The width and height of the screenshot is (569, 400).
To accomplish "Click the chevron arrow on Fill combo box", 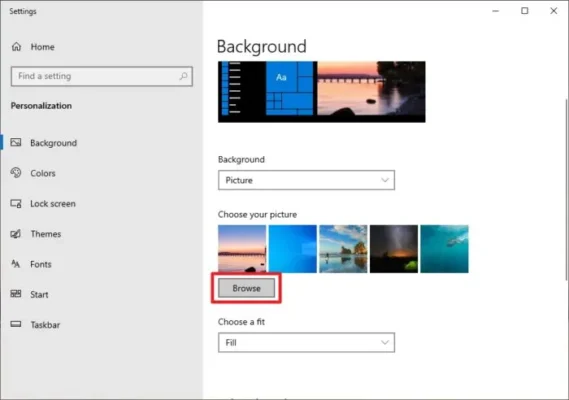I will [385, 342].
